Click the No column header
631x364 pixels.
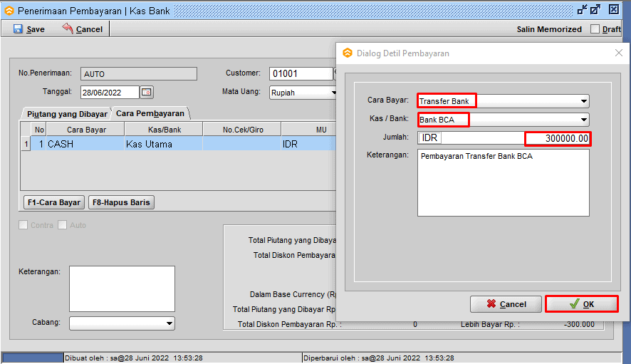point(39,130)
